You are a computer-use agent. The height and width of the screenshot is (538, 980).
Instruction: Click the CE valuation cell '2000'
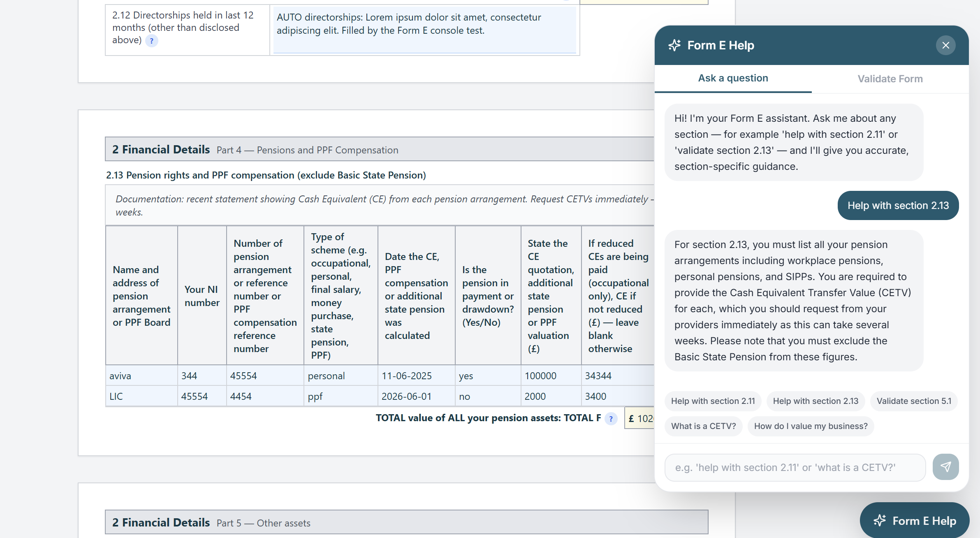pos(551,396)
